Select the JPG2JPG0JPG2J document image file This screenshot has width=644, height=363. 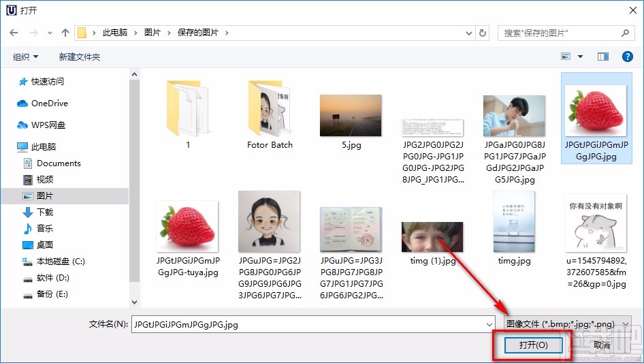pos(433,150)
